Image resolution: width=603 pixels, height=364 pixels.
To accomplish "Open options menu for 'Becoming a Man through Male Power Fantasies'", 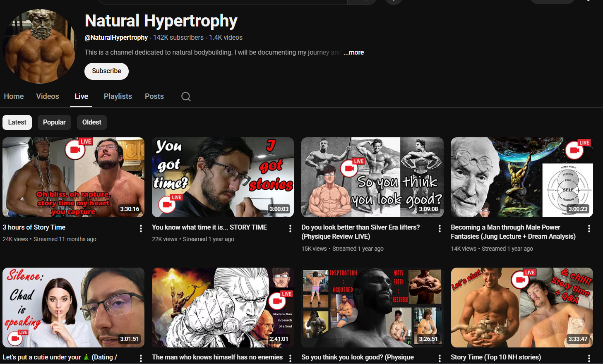I will [x=589, y=228].
